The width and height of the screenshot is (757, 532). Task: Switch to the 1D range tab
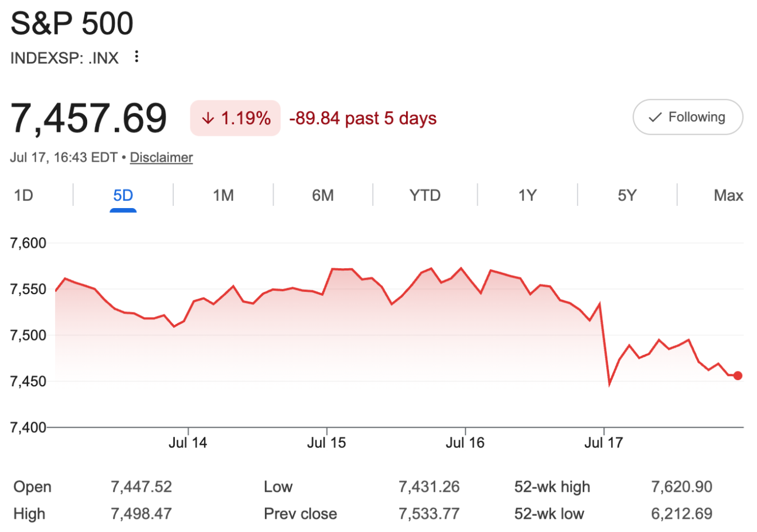click(x=24, y=195)
